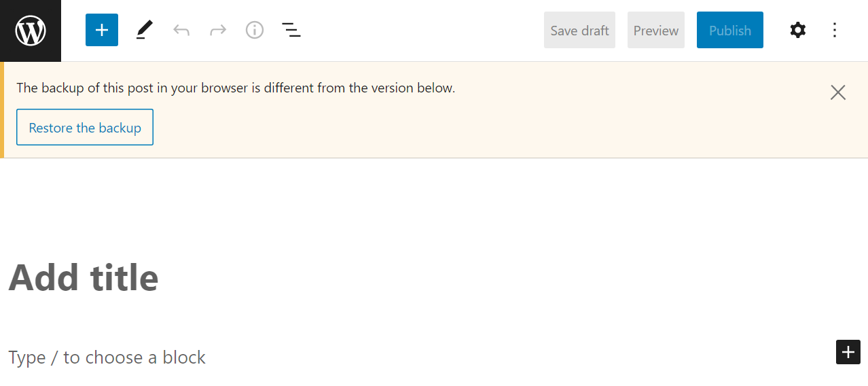Select the Tools pencil icon

pos(144,30)
